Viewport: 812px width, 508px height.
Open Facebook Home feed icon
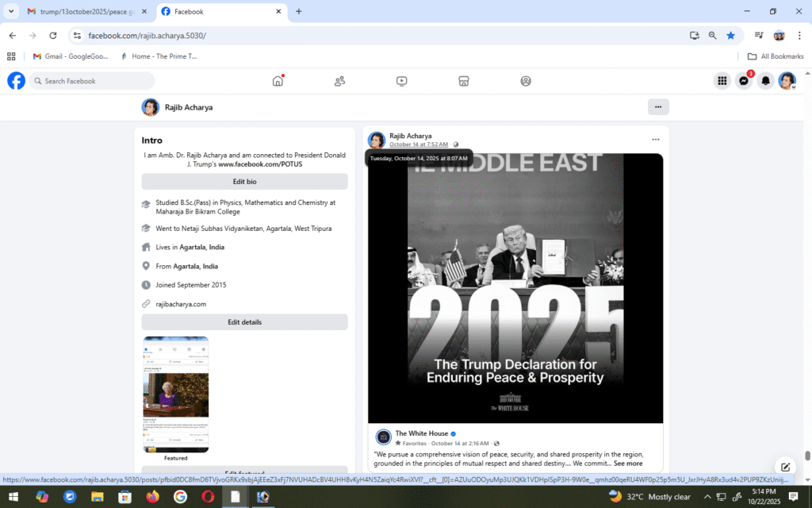tap(278, 81)
